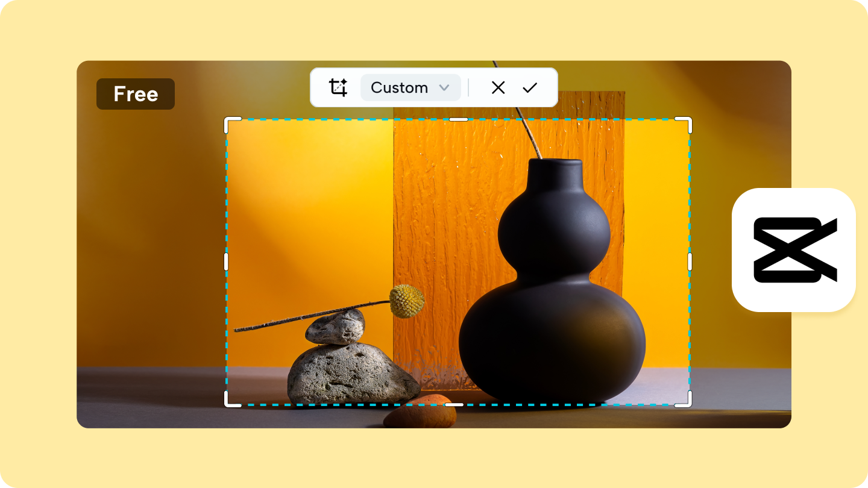Click the crop toolbar divider area
Screen dimensions: 868x488
[x=469, y=87]
